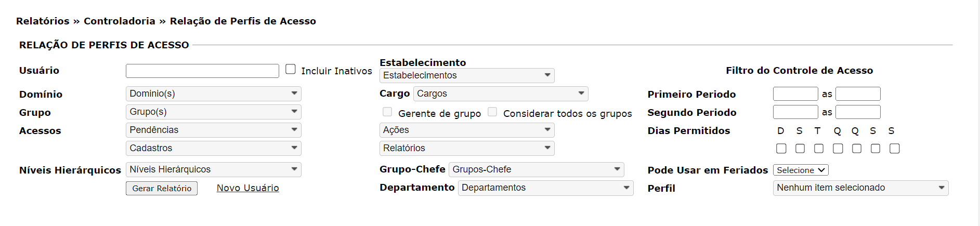980x226 pixels.
Task: Tick the Sunday (D) allowed-day checkbox
Action: (781, 149)
